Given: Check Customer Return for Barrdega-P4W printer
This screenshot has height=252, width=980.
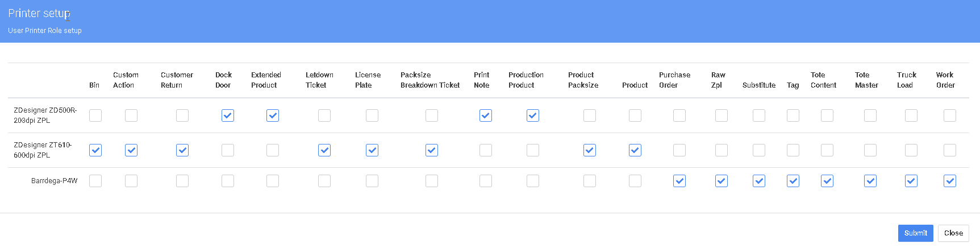Looking at the screenshot, I should click(x=182, y=181).
